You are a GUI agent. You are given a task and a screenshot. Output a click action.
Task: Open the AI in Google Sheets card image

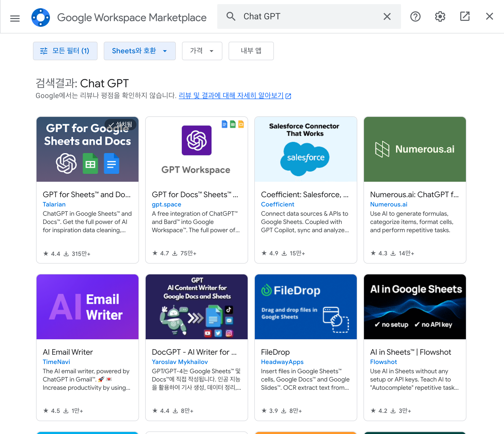(x=415, y=307)
